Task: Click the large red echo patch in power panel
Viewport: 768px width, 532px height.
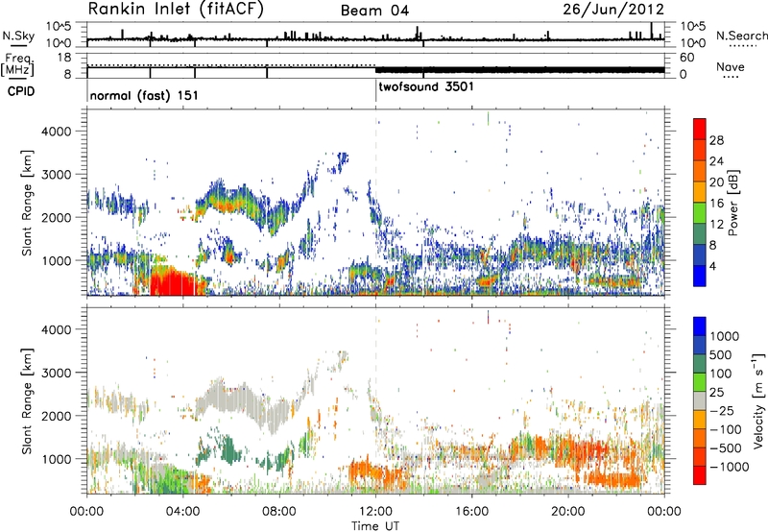Action: tap(174, 281)
